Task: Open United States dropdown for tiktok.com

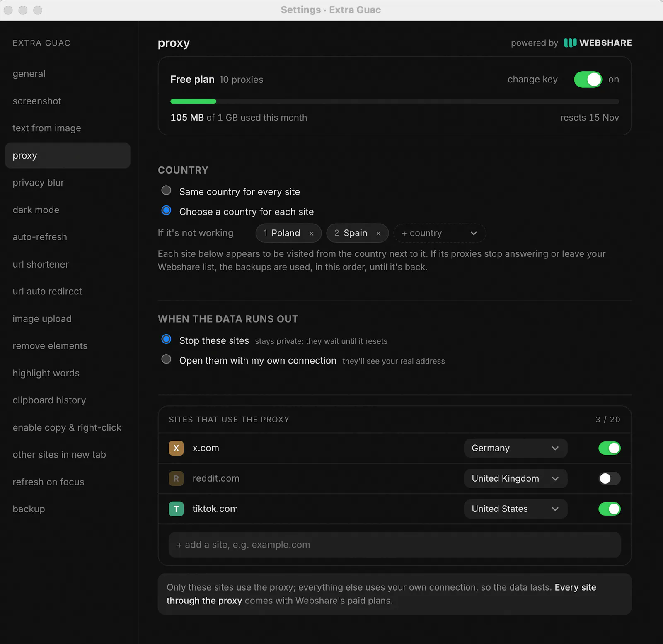Action: (515, 509)
